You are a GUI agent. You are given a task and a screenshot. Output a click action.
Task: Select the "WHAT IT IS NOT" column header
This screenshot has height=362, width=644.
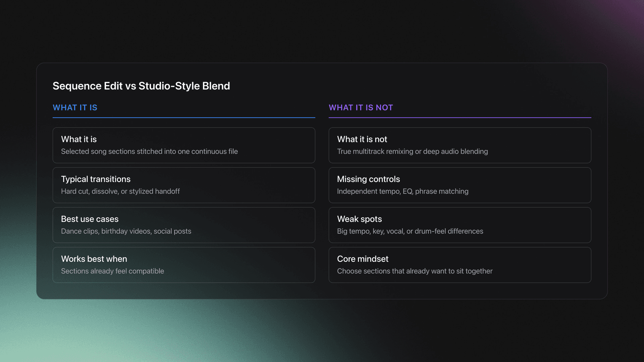pyautogui.click(x=361, y=108)
